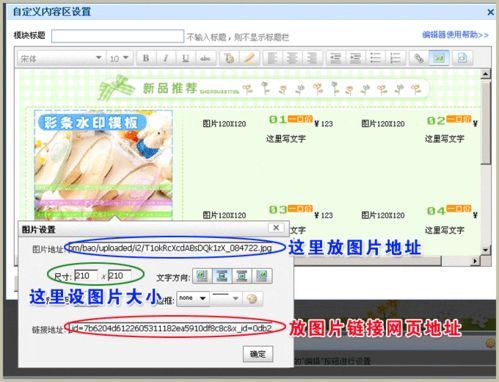Screen dimensions: 499x382
Task: Click 图片120X120 placeholder beside item 04
Action: (x=383, y=215)
